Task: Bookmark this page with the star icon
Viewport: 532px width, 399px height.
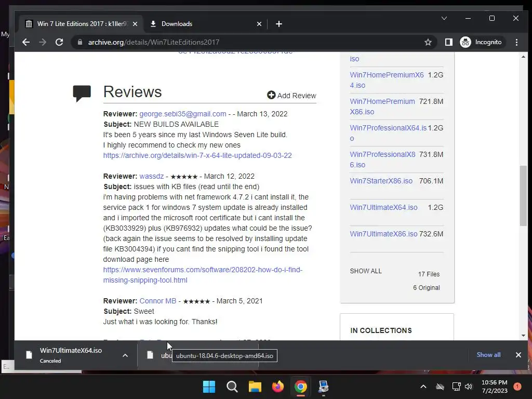Action: [428, 42]
